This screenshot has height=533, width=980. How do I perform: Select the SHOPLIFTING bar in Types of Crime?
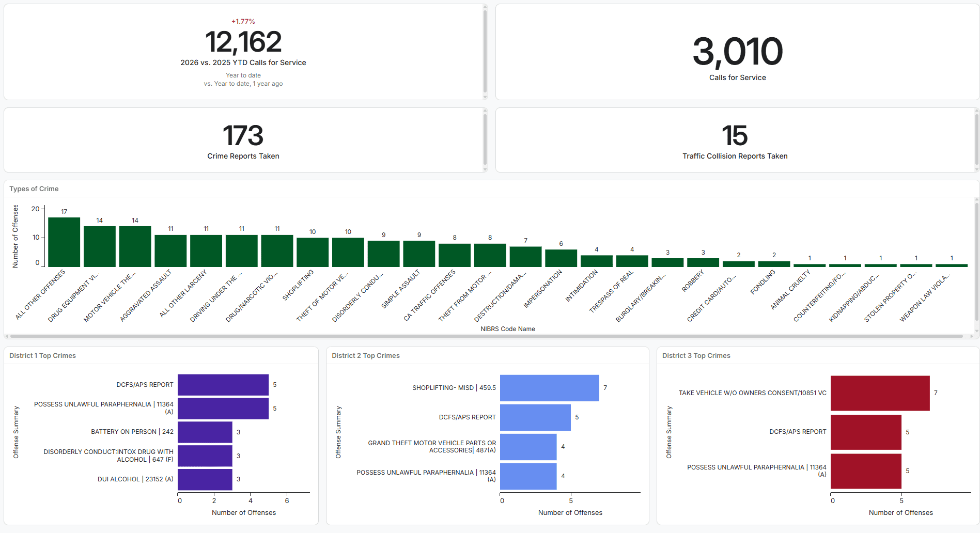[x=312, y=252]
